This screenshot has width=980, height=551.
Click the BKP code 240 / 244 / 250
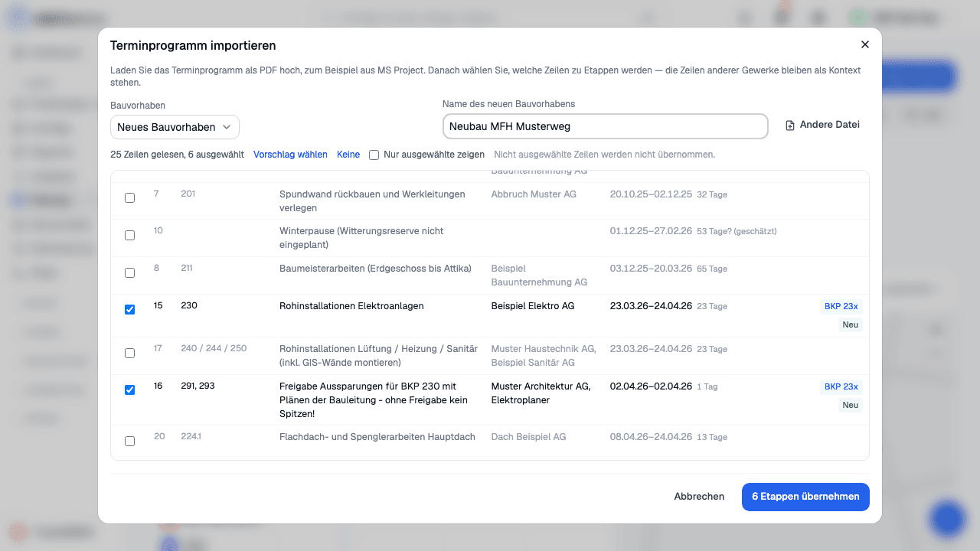[214, 348]
